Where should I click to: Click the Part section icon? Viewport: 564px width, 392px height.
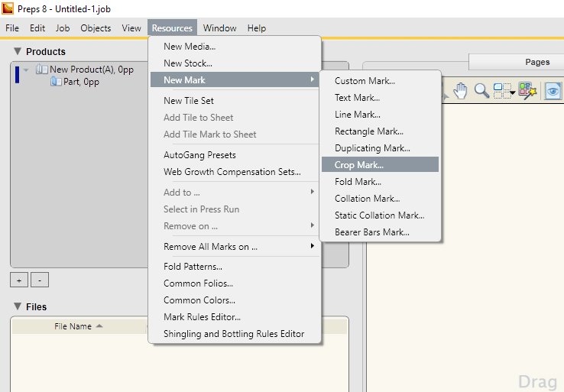click(56, 82)
